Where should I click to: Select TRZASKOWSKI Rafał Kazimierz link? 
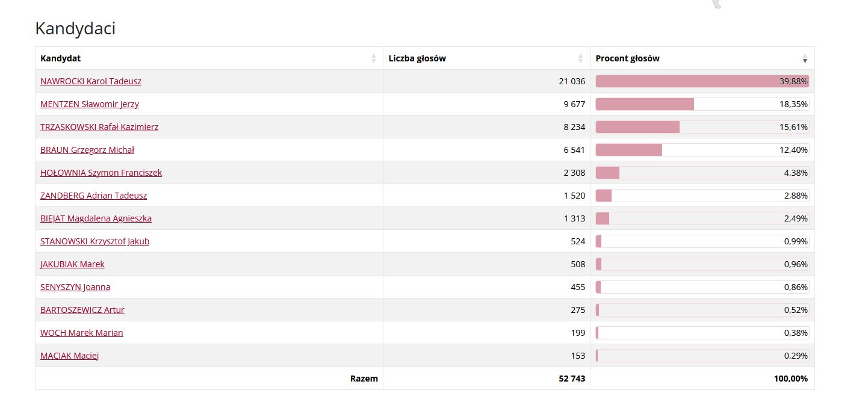99,127
